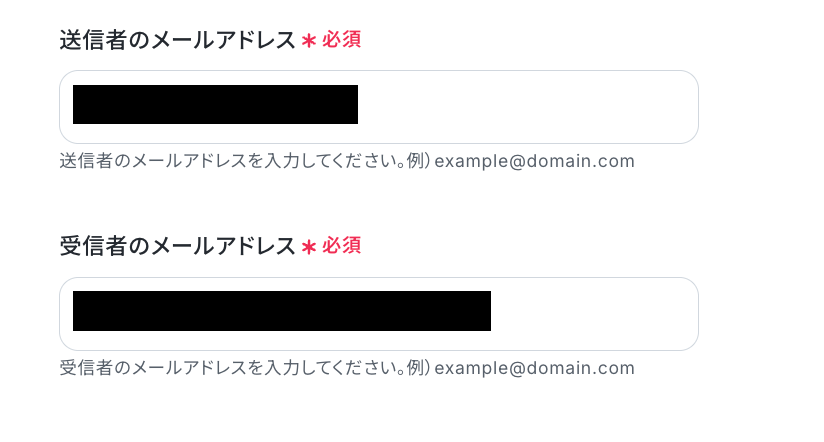Focus empty space after receiver's redacted address
Viewport: 824px width, 442px height.
click(x=592, y=314)
